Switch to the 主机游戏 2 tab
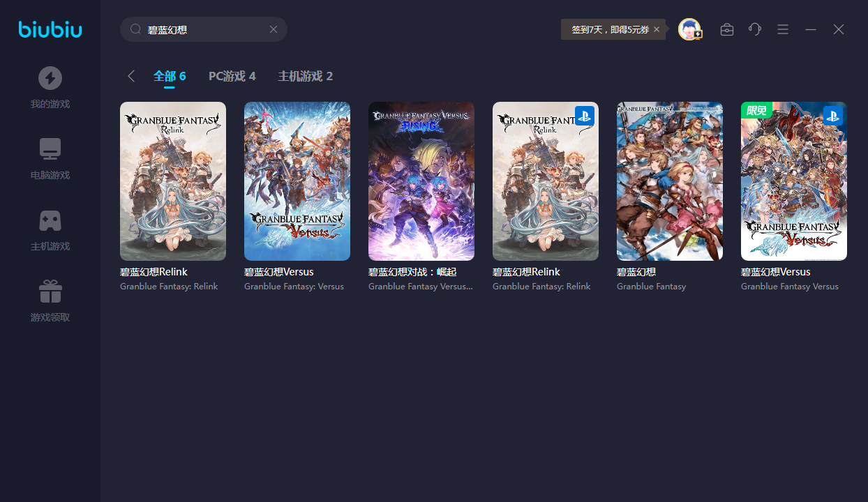 (x=306, y=76)
